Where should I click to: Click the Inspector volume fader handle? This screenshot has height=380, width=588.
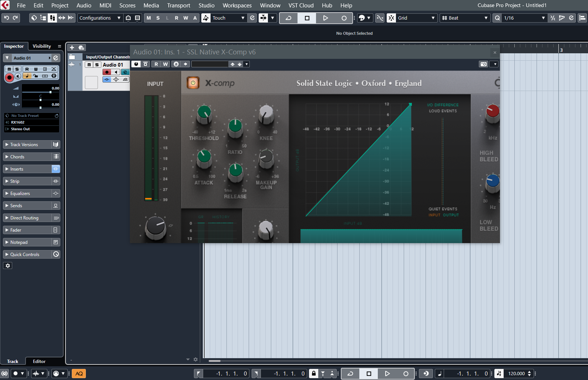[x=50, y=92]
